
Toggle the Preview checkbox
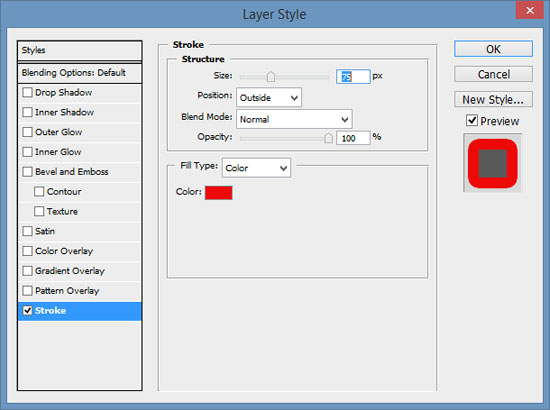472,120
